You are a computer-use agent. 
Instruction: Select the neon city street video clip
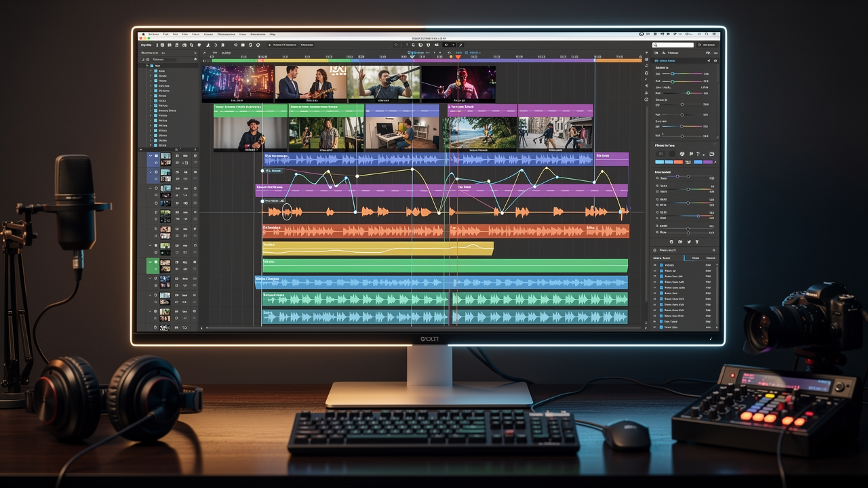click(x=238, y=83)
